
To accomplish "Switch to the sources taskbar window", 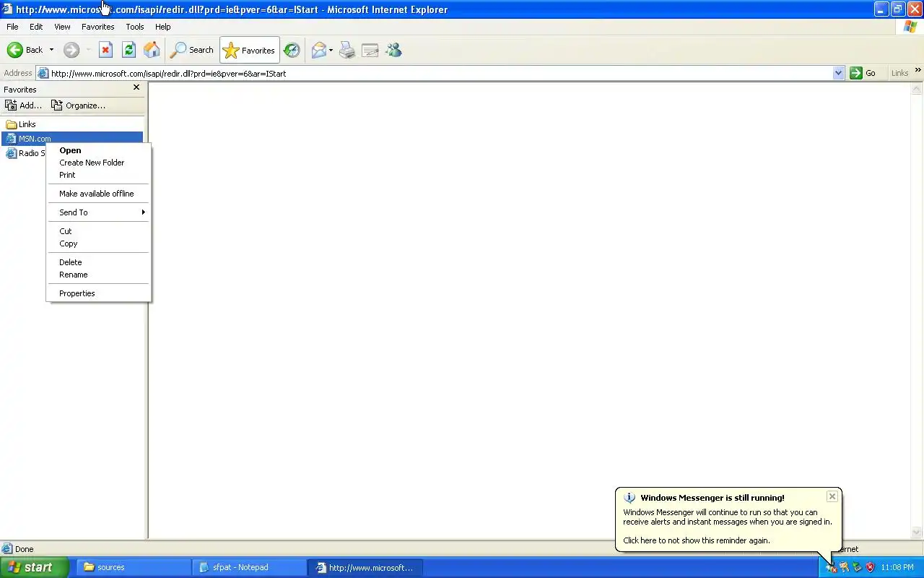I will [x=133, y=567].
